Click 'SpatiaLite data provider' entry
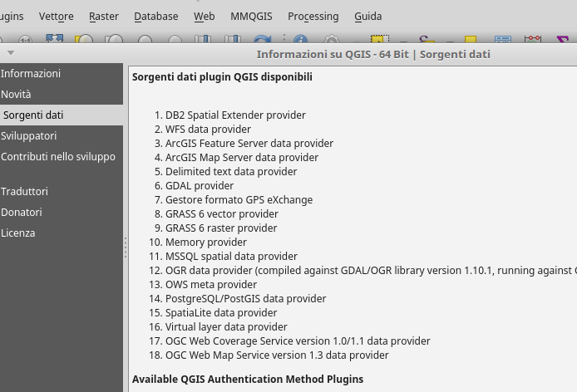The height and width of the screenshot is (392, 577). click(x=221, y=312)
